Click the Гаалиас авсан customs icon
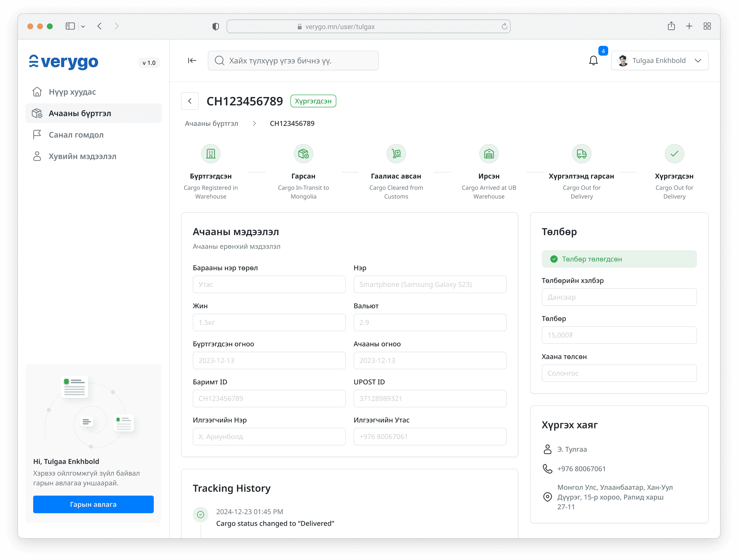Screen dimensions: 738x560 pyautogui.click(x=396, y=154)
